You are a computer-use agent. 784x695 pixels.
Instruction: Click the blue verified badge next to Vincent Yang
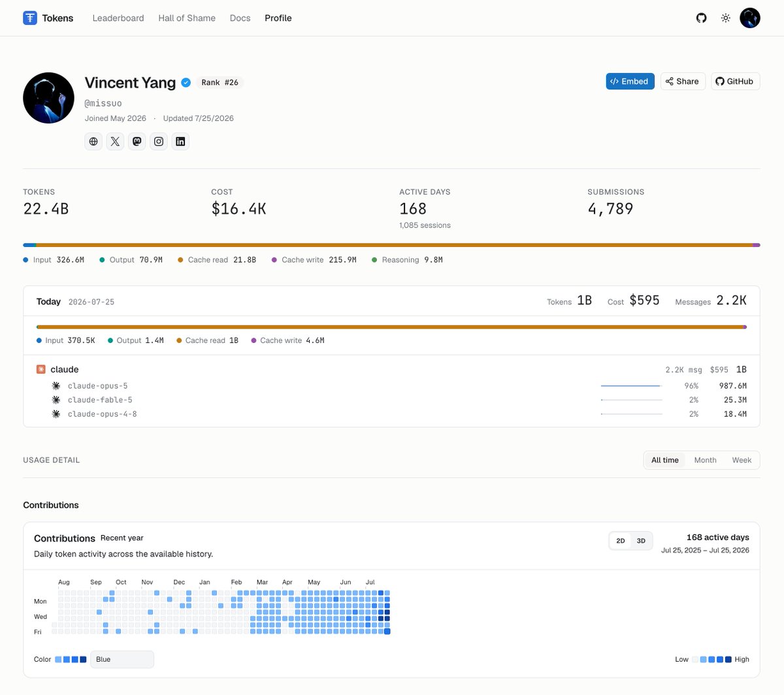click(x=186, y=82)
